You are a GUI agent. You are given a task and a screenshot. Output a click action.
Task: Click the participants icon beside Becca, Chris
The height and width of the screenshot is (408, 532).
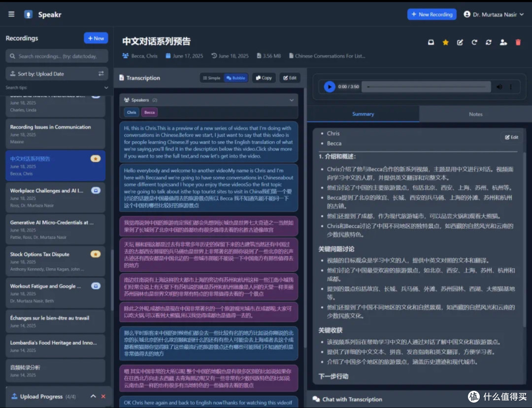[x=126, y=56]
